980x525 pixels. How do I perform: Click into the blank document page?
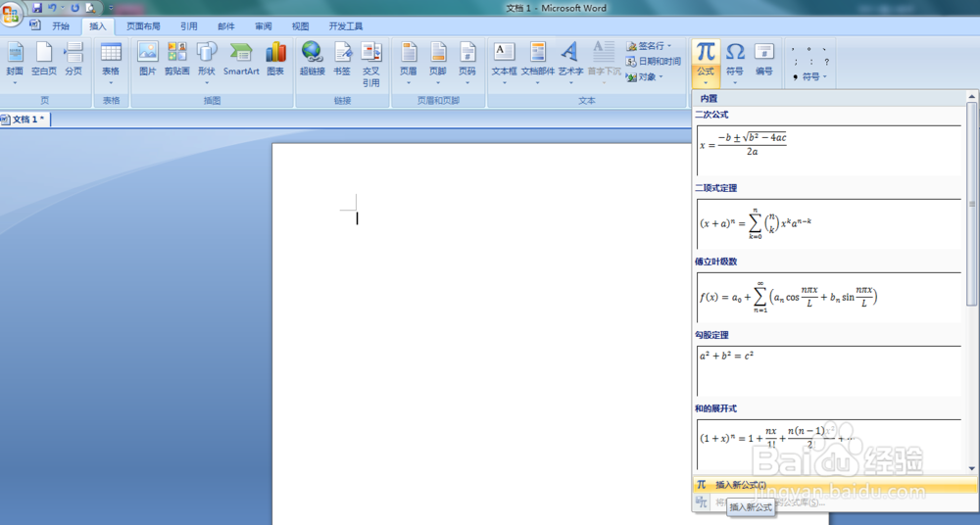pyautogui.click(x=481, y=334)
